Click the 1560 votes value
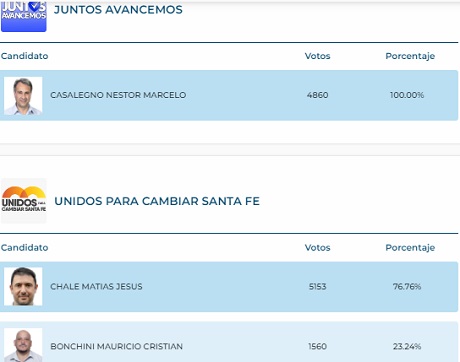This screenshot has width=460, height=362. click(318, 346)
